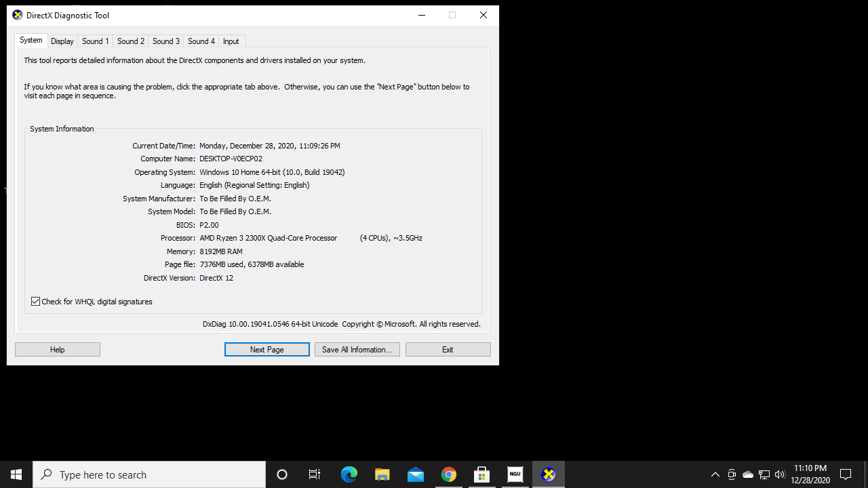868x488 pixels.
Task: Launch Google Chrome from taskbar
Action: click(x=449, y=474)
